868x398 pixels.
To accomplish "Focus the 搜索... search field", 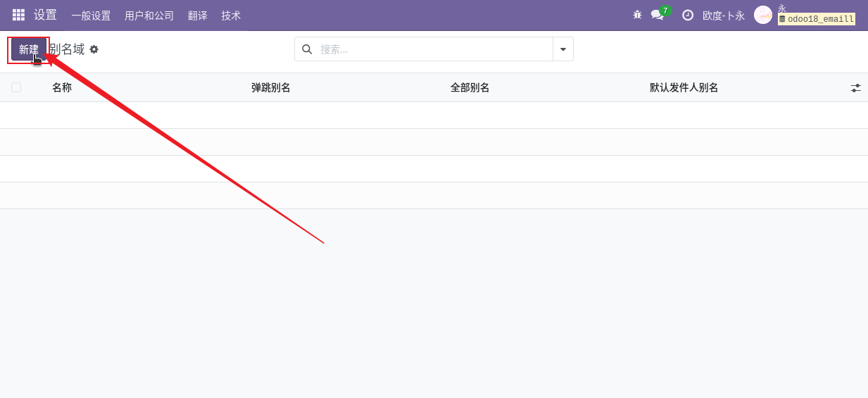I will [434, 49].
